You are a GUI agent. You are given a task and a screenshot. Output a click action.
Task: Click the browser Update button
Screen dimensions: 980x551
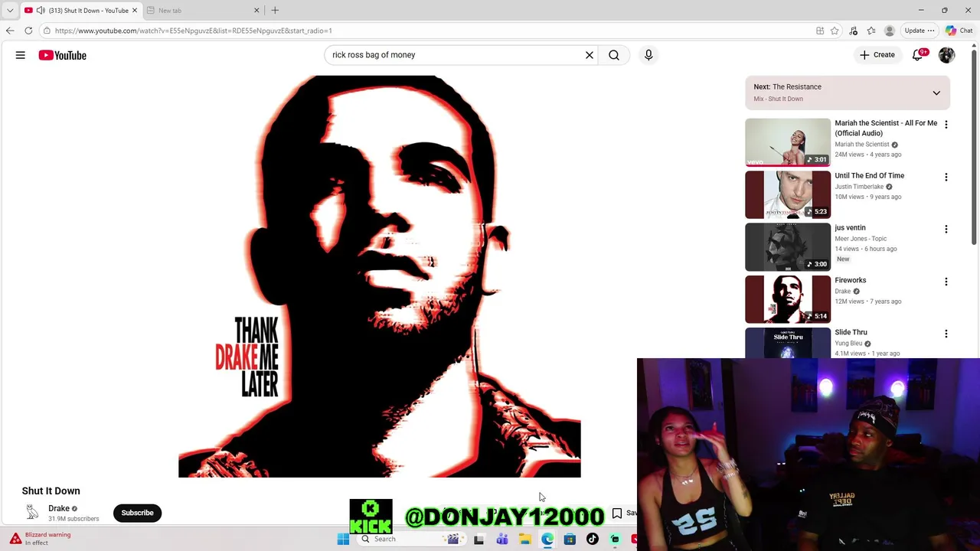[x=919, y=31]
